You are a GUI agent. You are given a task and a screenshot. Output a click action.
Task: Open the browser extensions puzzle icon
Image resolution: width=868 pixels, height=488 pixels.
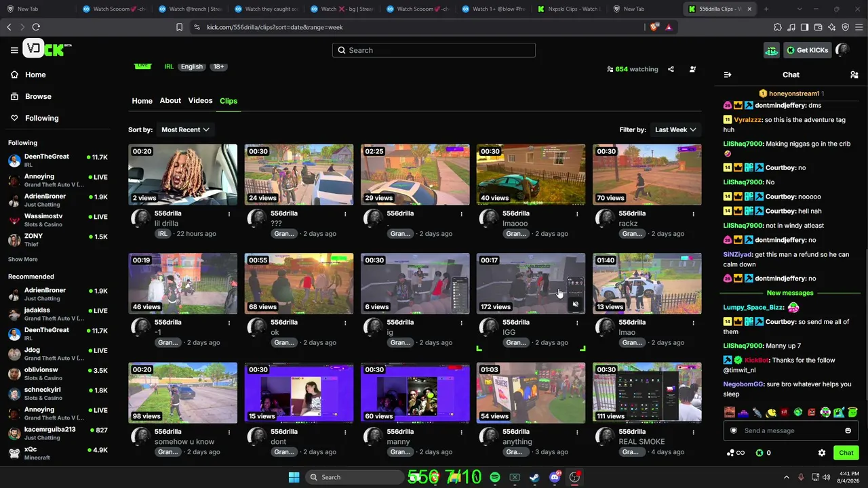point(778,27)
